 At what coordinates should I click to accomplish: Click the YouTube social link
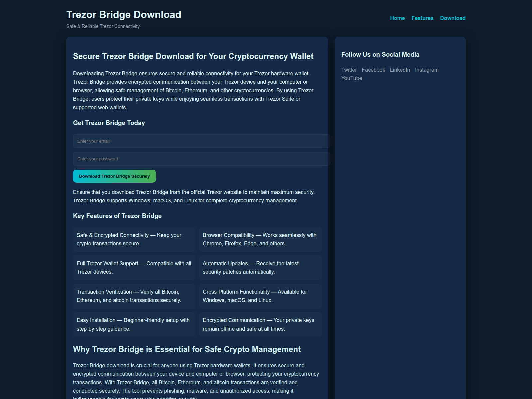pos(351,78)
